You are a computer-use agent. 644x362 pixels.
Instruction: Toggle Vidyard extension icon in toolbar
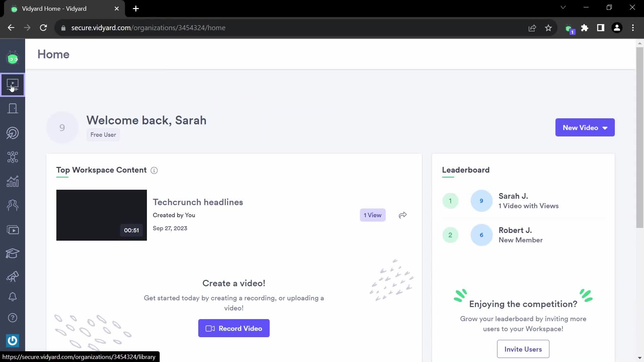(x=569, y=28)
